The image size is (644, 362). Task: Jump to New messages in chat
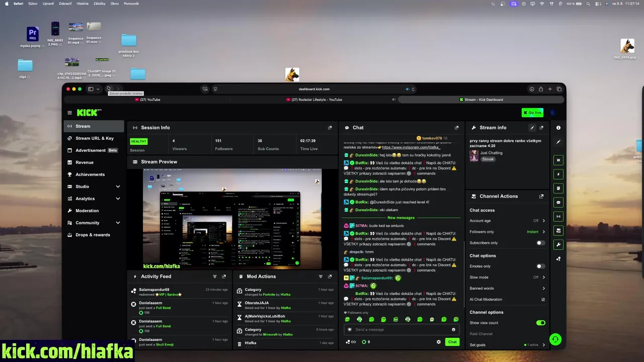(401, 218)
